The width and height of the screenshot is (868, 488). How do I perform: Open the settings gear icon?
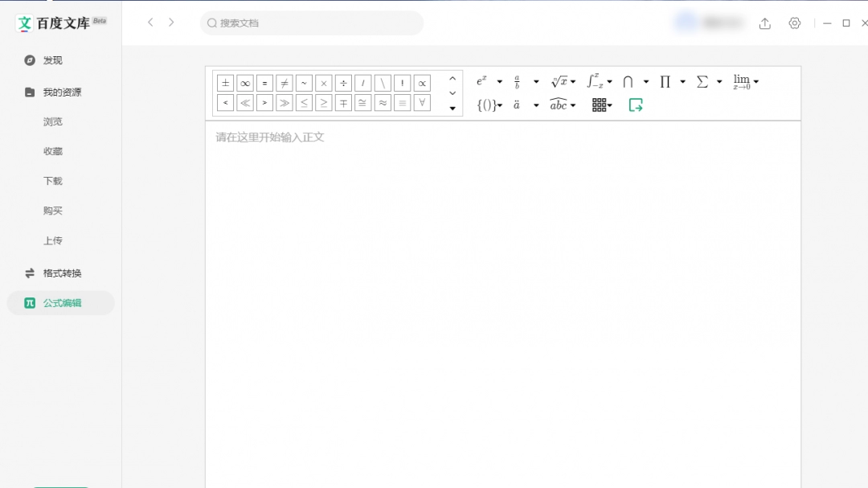point(795,23)
